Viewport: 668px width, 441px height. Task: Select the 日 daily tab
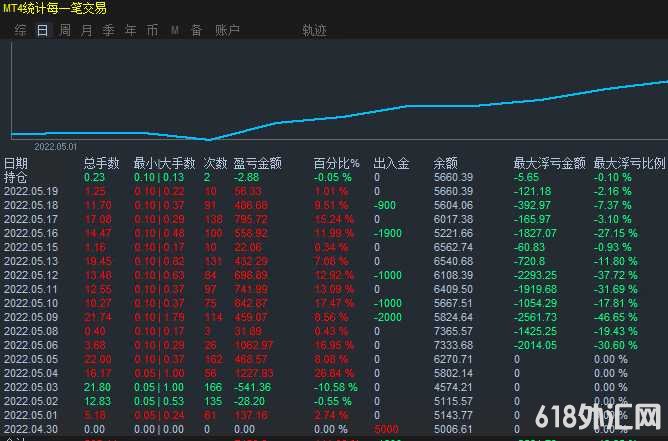coord(42,30)
